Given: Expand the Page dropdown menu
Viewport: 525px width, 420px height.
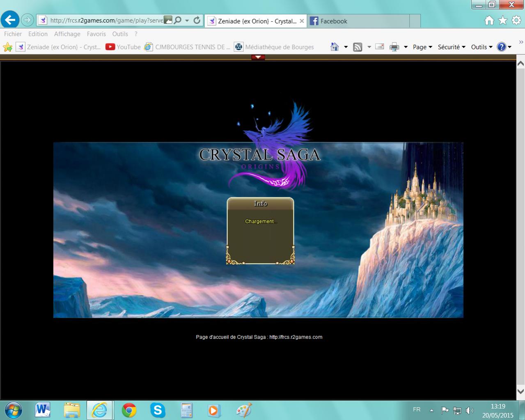Looking at the screenshot, I should coord(422,47).
